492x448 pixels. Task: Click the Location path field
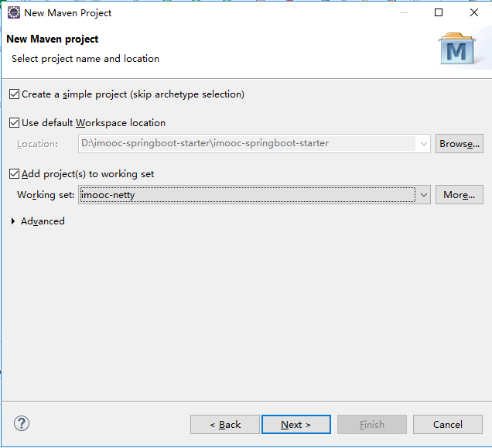248,143
